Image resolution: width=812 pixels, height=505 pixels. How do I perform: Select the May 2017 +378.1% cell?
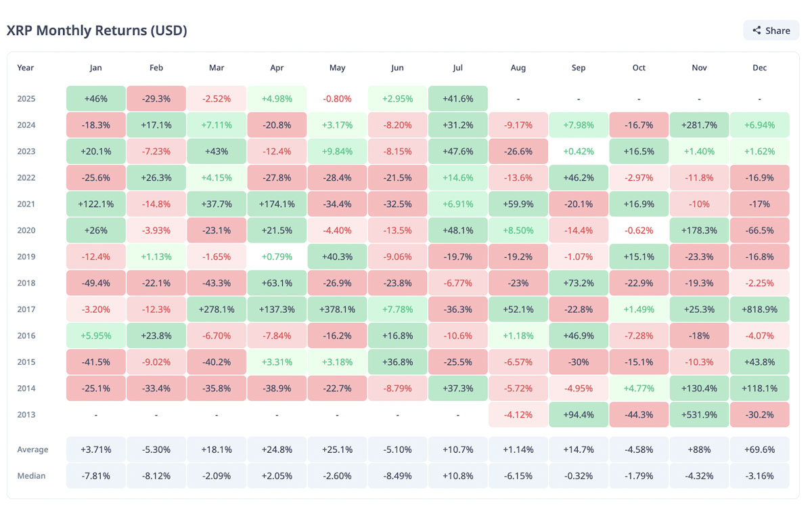click(x=337, y=309)
